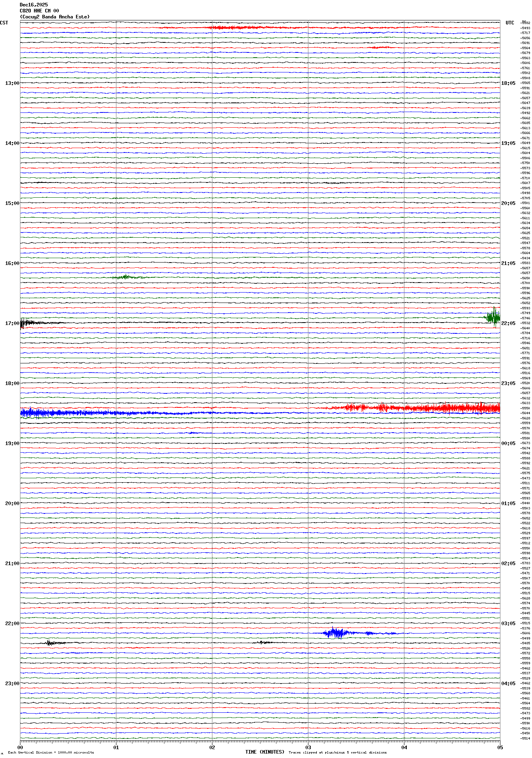Image resolution: width=532 pixels, height=758 pixels.
Task: Click the red burst in the top trace rows
Action: tap(232, 28)
